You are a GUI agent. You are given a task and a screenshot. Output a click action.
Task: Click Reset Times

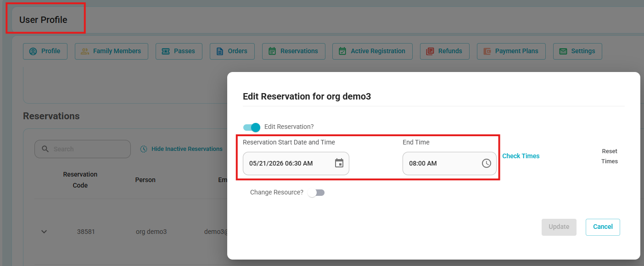(610, 156)
